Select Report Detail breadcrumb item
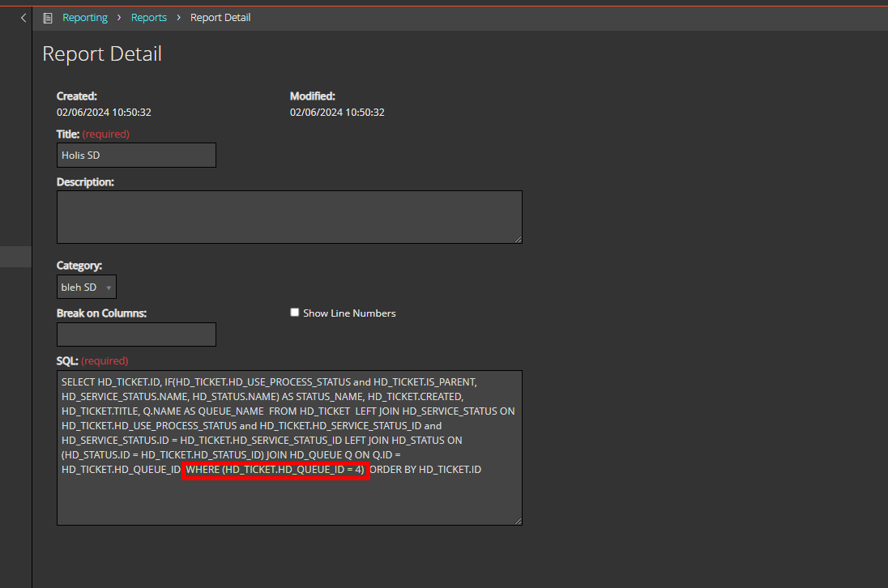 [x=220, y=18]
